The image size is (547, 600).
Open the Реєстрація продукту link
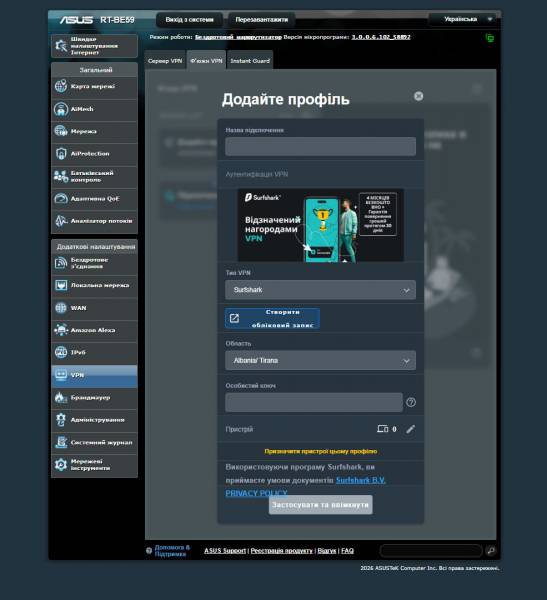[x=282, y=551]
